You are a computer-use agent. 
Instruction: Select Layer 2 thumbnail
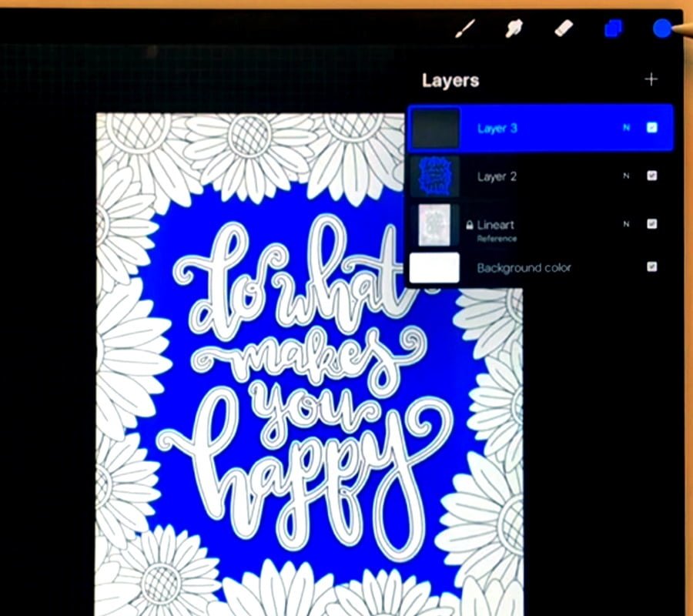[435, 176]
